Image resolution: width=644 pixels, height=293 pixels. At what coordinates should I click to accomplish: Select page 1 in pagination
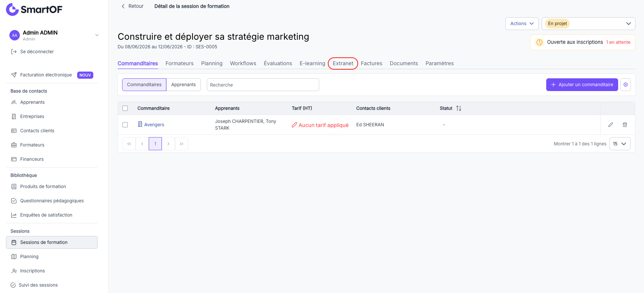click(155, 144)
